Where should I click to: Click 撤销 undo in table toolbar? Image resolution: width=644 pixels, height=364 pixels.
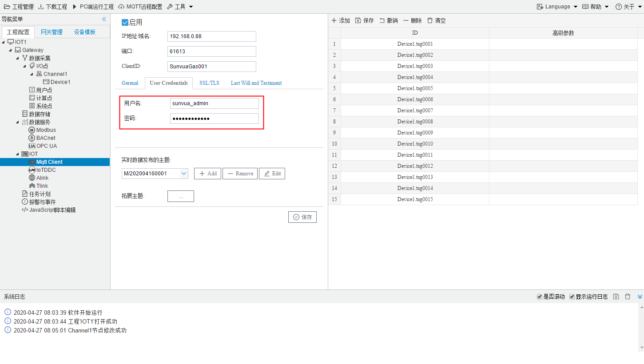click(389, 20)
